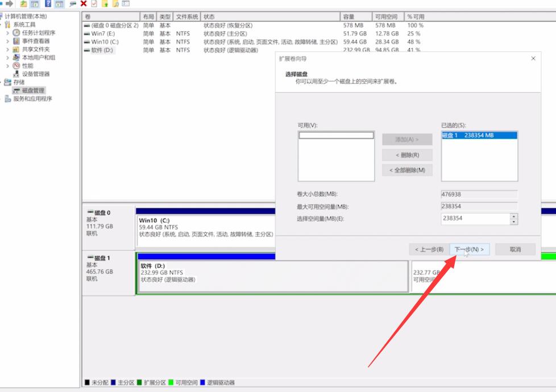This screenshot has width=556, height=392.
Task: Expand the 事件查看器 tree node chevron
Action: point(7,41)
